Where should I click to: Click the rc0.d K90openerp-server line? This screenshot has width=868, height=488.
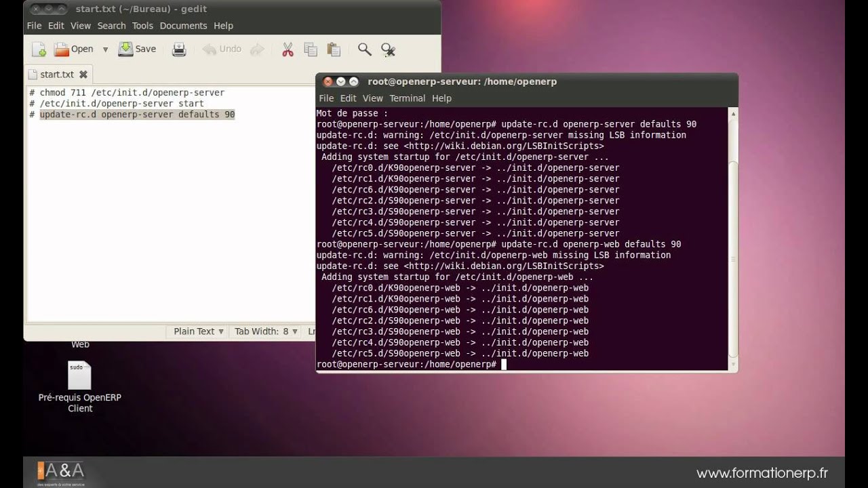click(475, 167)
